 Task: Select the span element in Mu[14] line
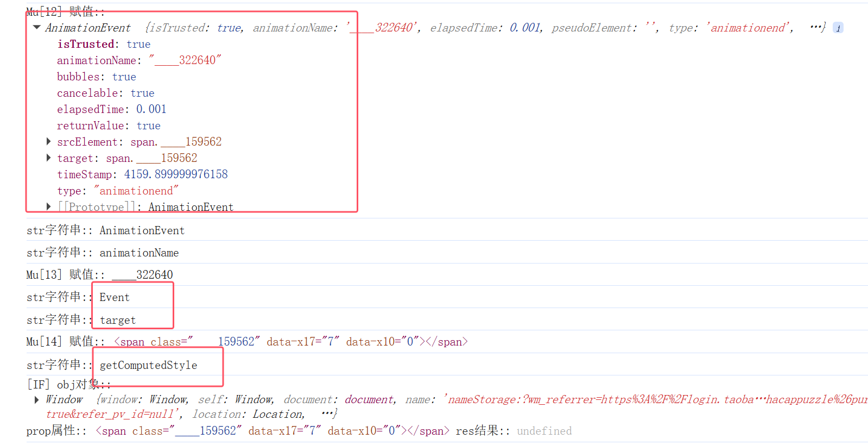coord(290,342)
